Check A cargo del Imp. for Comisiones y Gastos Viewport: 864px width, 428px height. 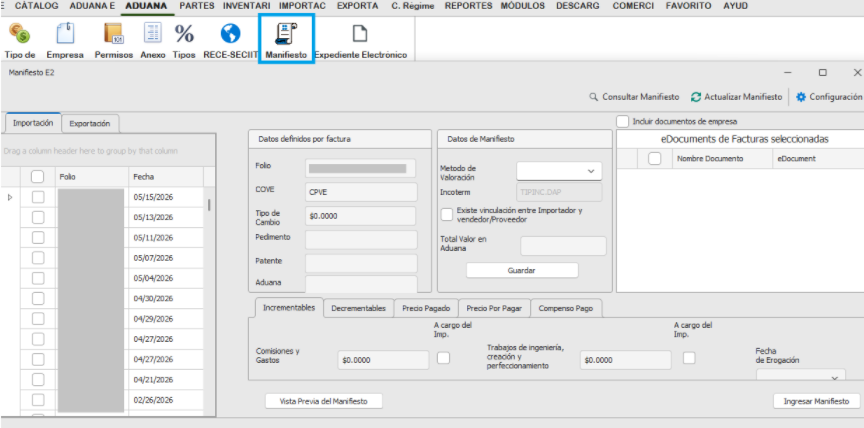444,358
